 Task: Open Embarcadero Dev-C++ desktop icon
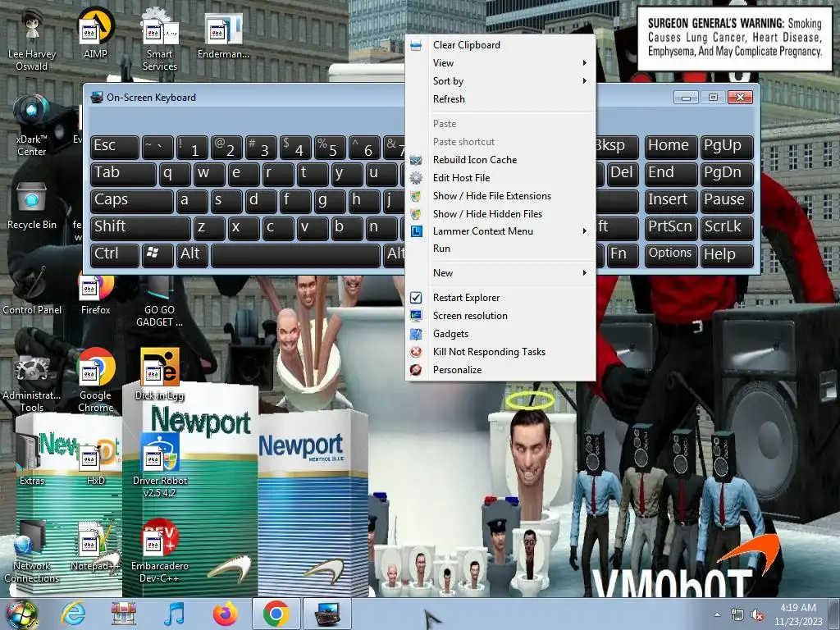point(160,552)
